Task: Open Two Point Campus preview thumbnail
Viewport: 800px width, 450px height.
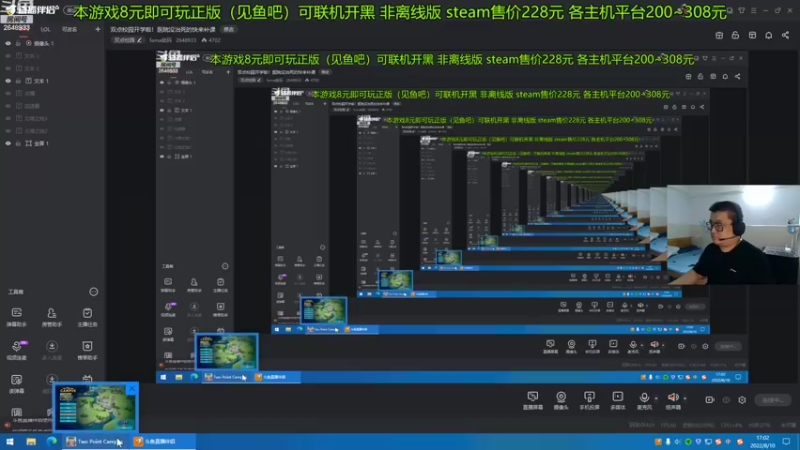Action: click(96, 408)
